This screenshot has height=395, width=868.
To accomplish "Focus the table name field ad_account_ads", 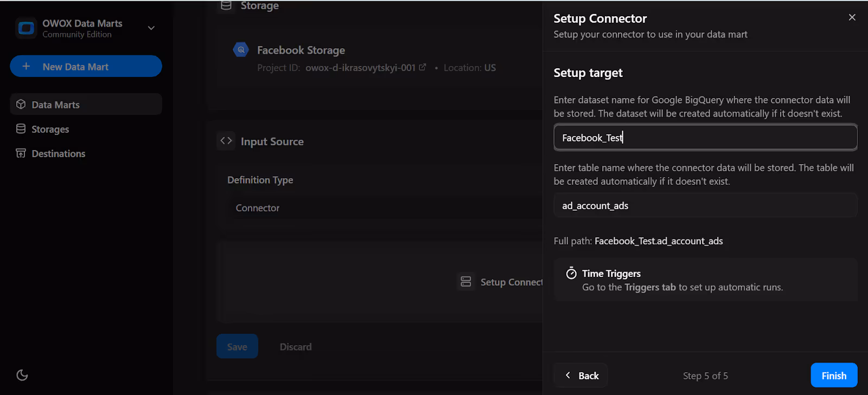I will click(705, 205).
